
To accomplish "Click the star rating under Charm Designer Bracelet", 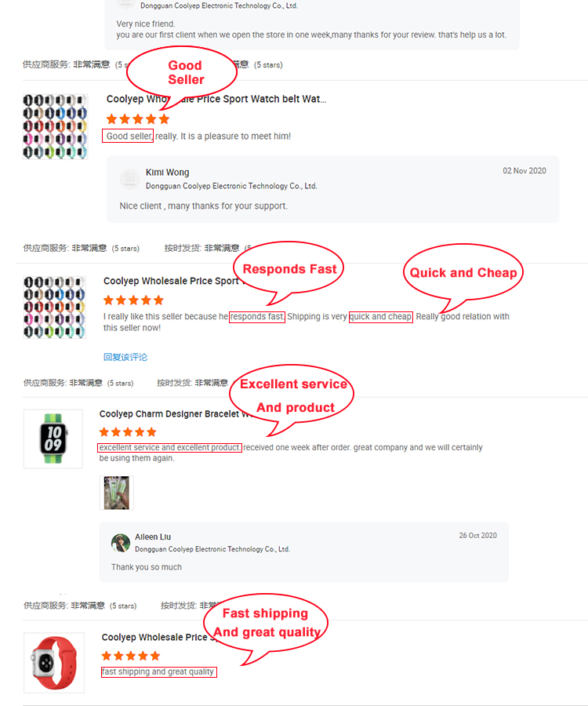I will coord(128,432).
